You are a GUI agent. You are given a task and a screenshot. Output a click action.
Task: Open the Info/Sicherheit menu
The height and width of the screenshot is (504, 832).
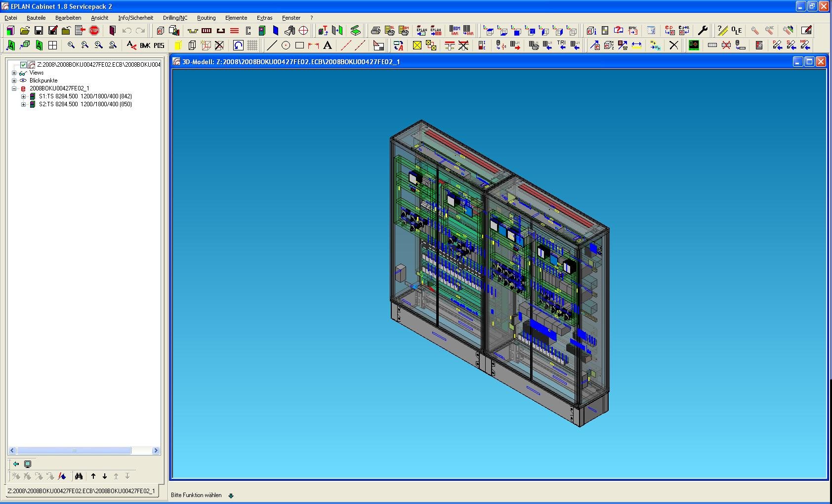(x=135, y=18)
